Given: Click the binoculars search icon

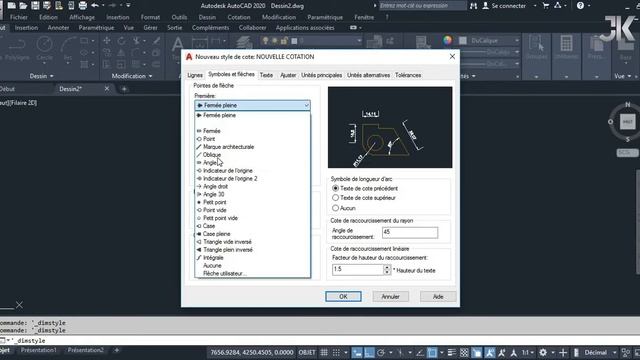Looking at the screenshot, I should 473,6.
